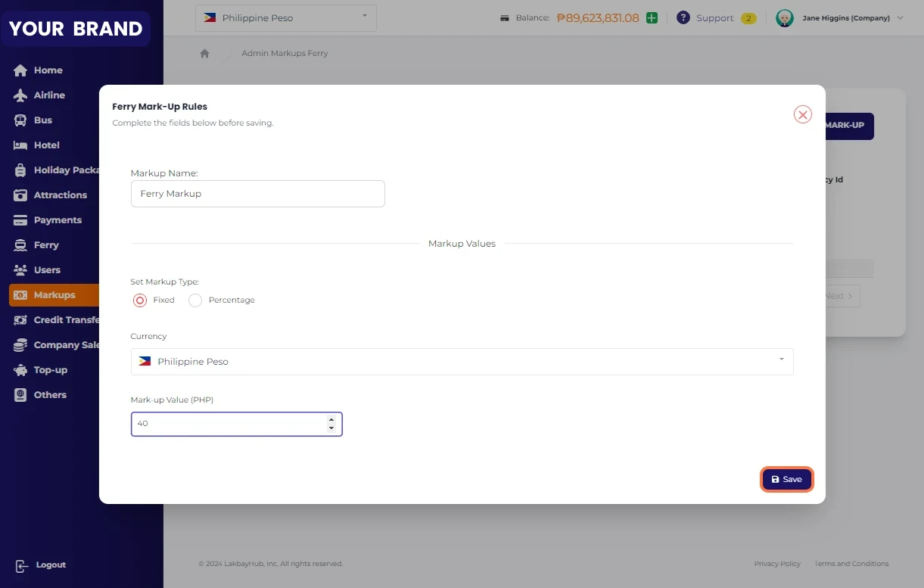
Task: Click Jane Higgins avatar picture
Action: [785, 18]
